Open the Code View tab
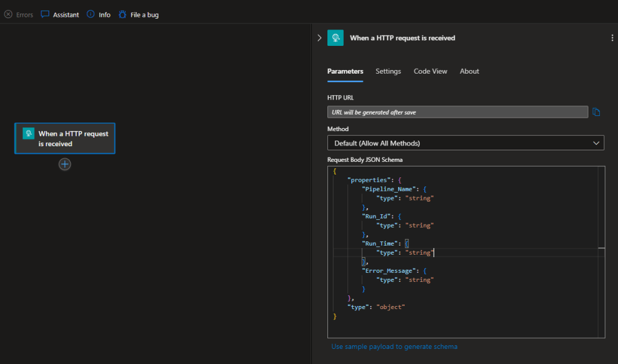Viewport: 618px width, 364px height. click(430, 71)
